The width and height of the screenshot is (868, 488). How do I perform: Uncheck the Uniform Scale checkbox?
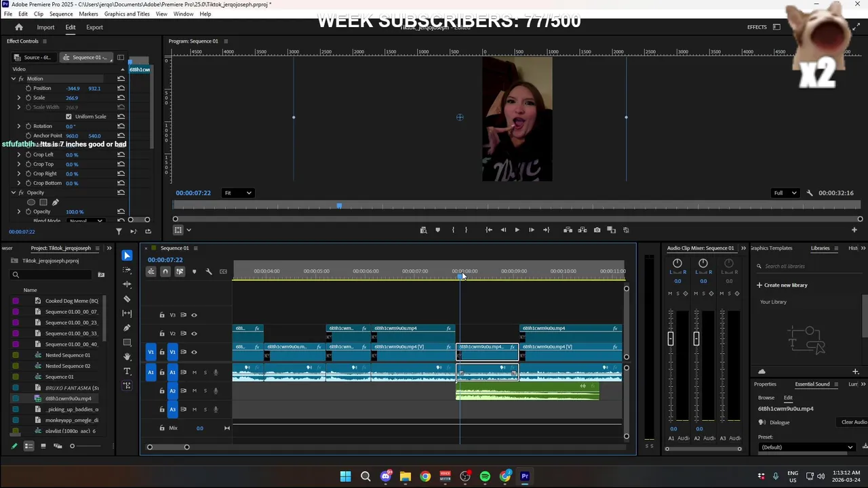(x=68, y=117)
